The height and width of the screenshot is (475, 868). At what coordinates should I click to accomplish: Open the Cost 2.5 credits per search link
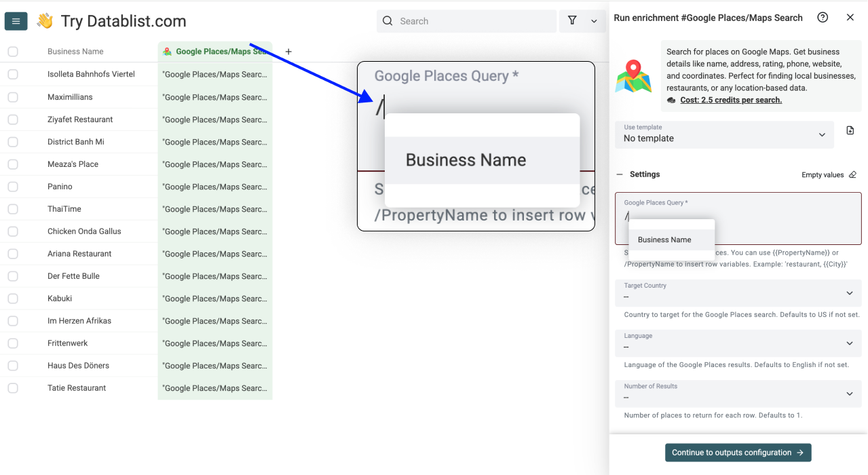click(x=731, y=100)
